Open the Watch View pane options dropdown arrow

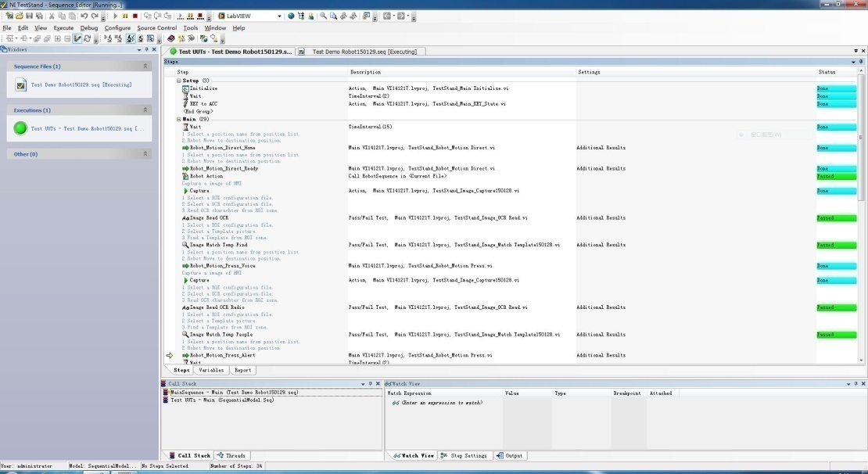pos(848,384)
